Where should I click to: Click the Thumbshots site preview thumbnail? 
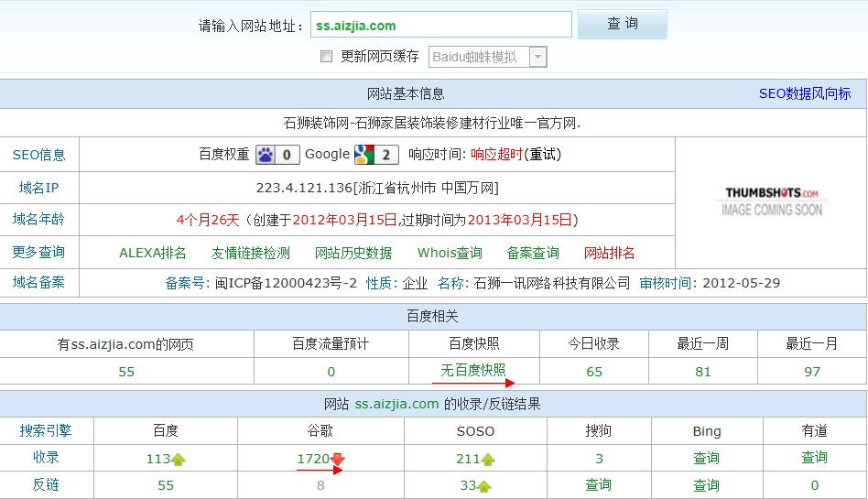[x=771, y=201]
